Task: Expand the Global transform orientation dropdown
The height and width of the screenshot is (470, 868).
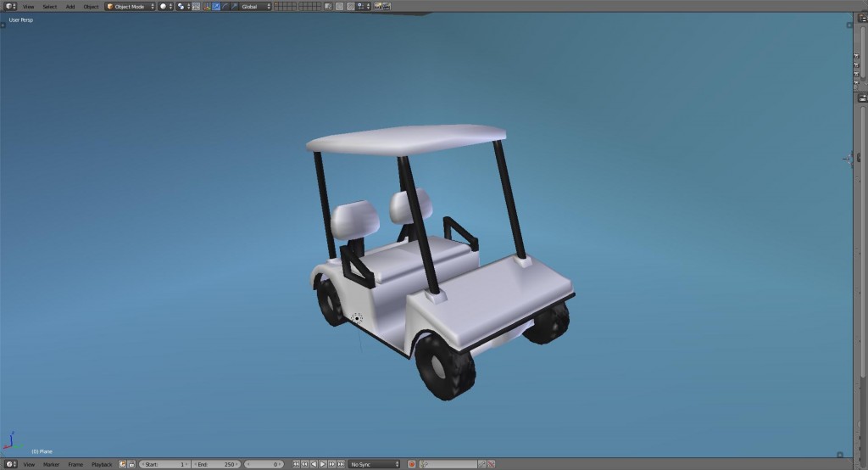Action: [254, 6]
